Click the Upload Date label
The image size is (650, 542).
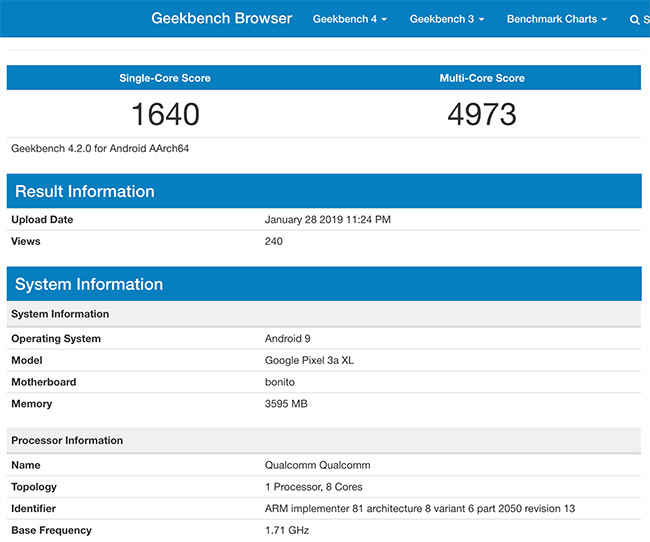coord(42,220)
